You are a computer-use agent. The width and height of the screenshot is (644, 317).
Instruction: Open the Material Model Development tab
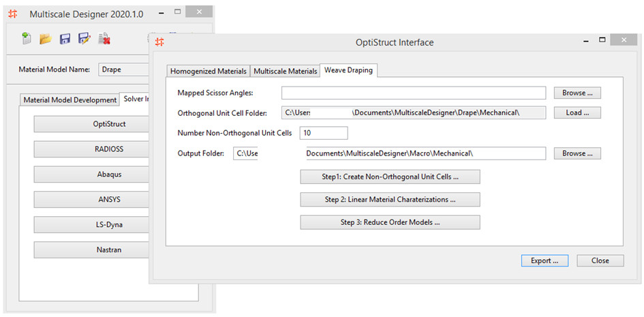70,100
